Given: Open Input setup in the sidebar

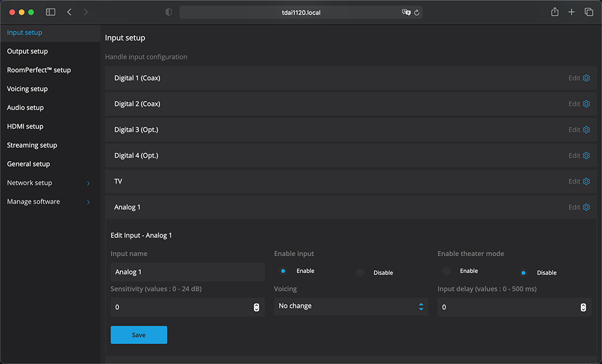Looking at the screenshot, I should (25, 32).
